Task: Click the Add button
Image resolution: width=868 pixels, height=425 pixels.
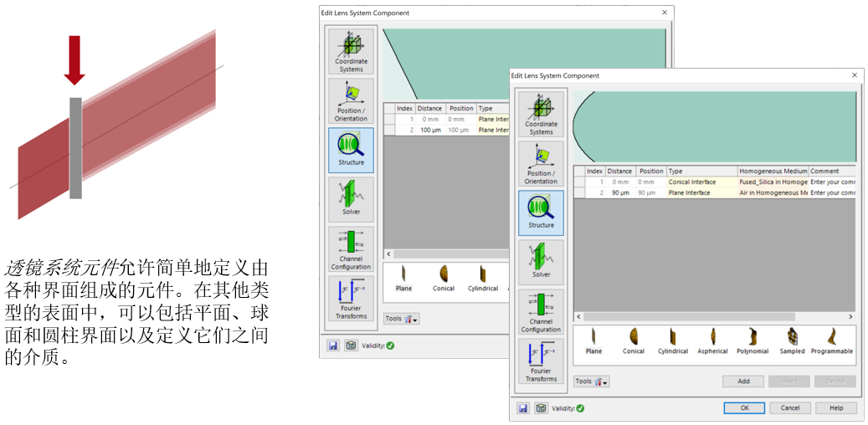Action: click(x=743, y=381)
